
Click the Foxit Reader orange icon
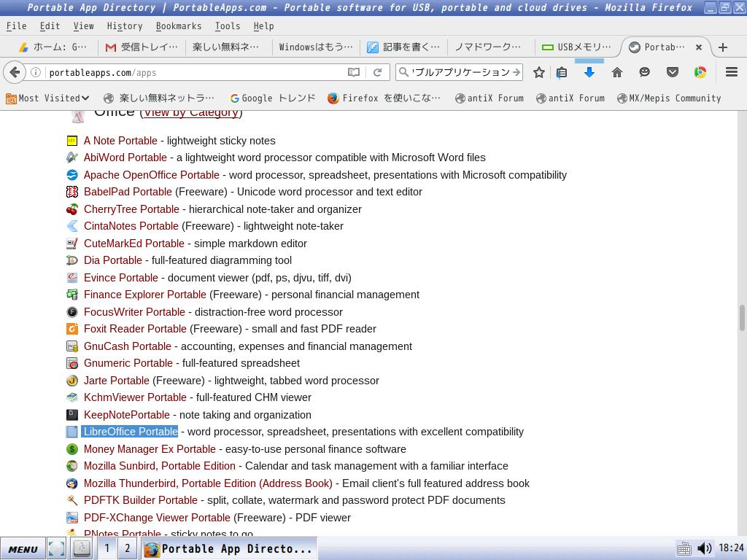pos(72,329)
